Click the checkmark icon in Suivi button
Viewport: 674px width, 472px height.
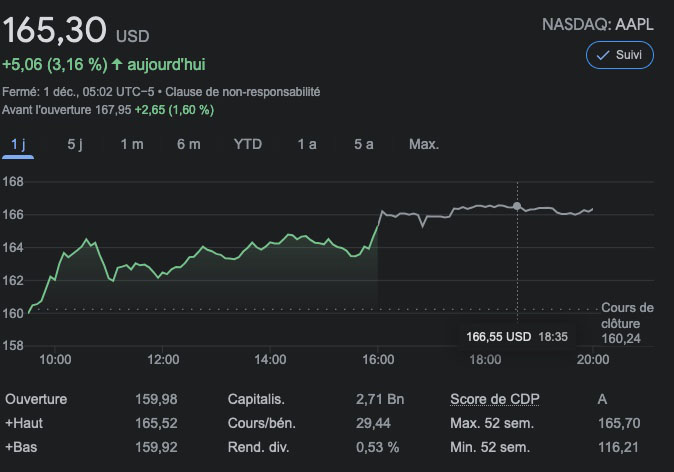(603, 55)
